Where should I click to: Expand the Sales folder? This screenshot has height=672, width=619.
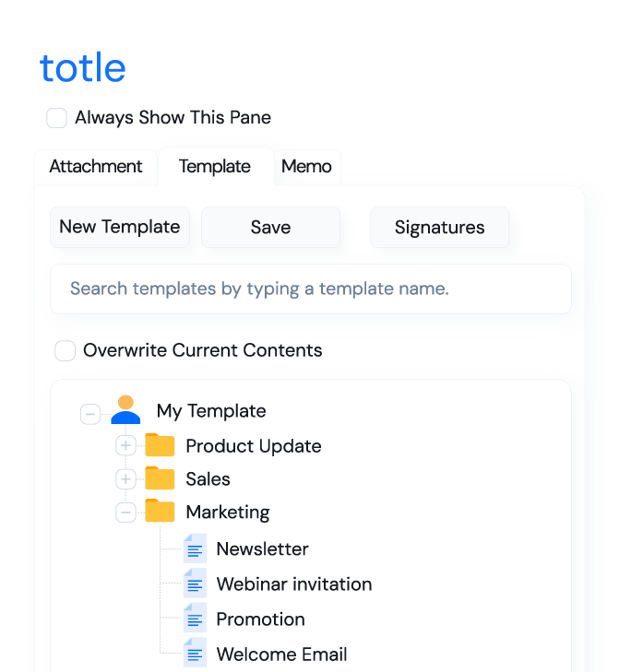coord(125,479)
